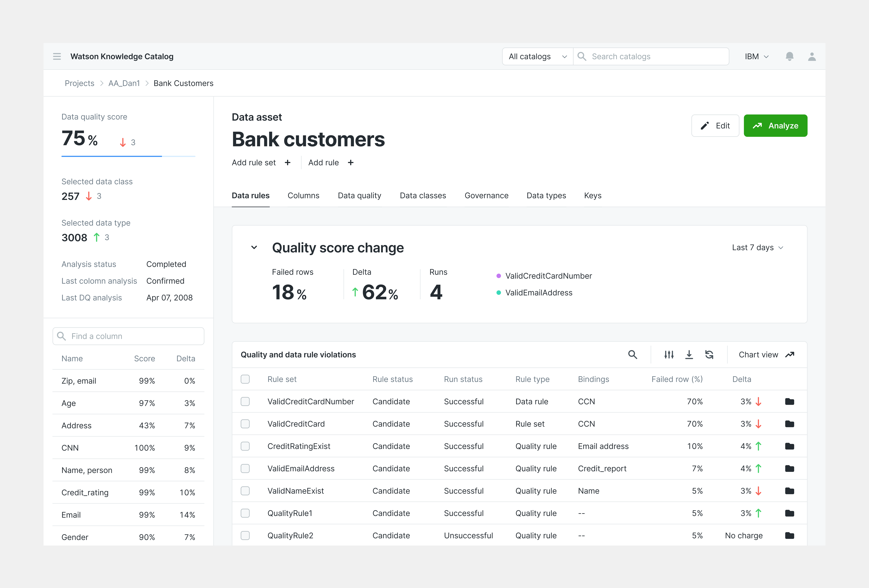The height and width of the screenshot is (588, 869).
Task: Check the ValidCreditCard row checkbox
Action: coord(245,424)
